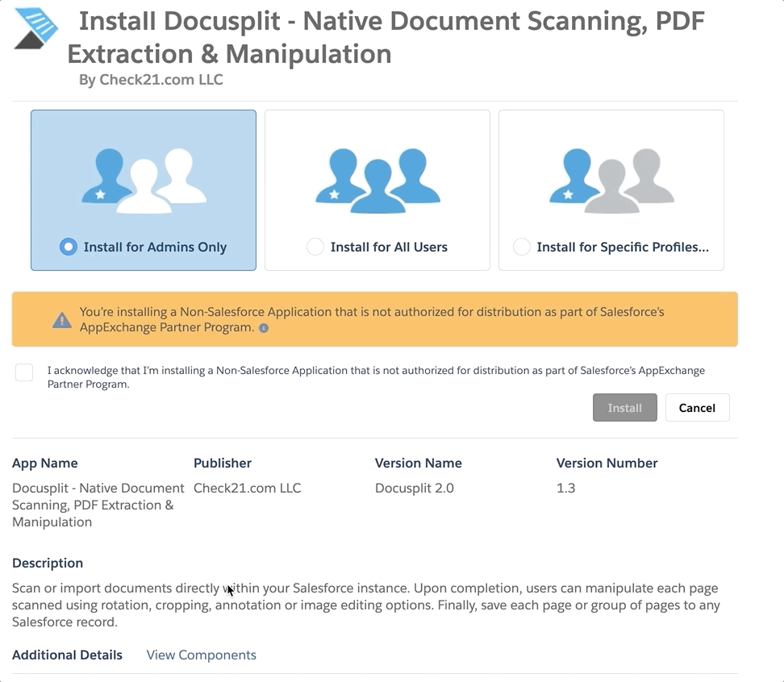Viewport: 784px width, 682px height.
Task: Click the version number value 1.3
Action: [x=566, y=489]
